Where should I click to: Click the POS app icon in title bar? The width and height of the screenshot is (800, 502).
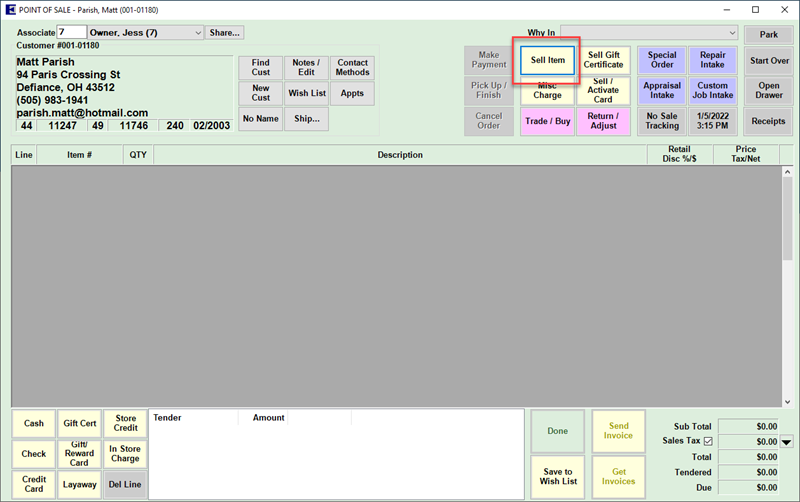(9, 9)
